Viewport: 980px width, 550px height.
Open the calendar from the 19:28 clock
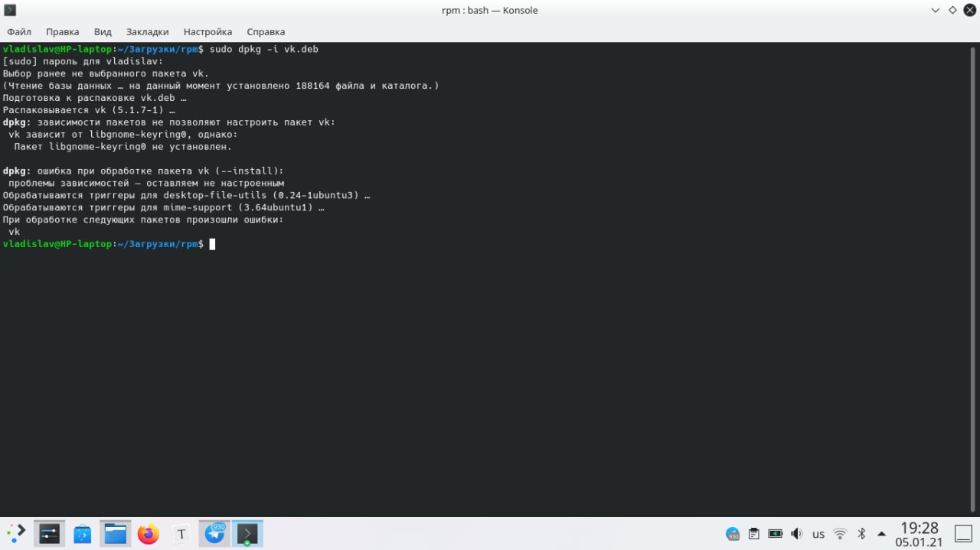click(919, 534)
